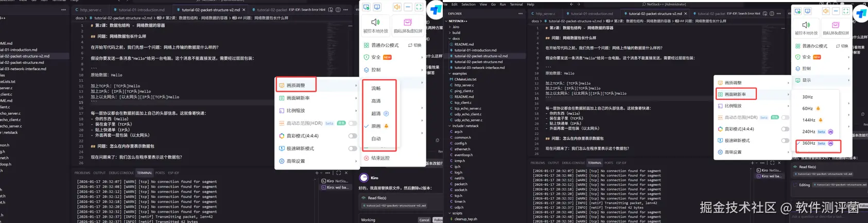Open tutorial-03-network-interface.md in right Explorer

478,67
